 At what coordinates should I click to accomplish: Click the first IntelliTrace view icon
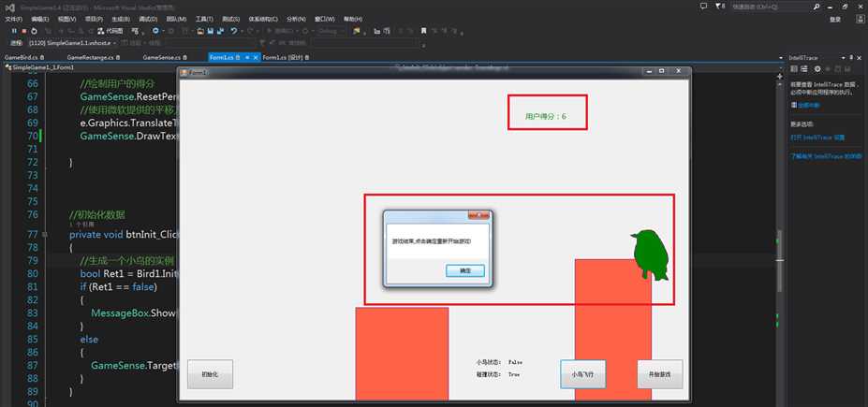(794, 68)
